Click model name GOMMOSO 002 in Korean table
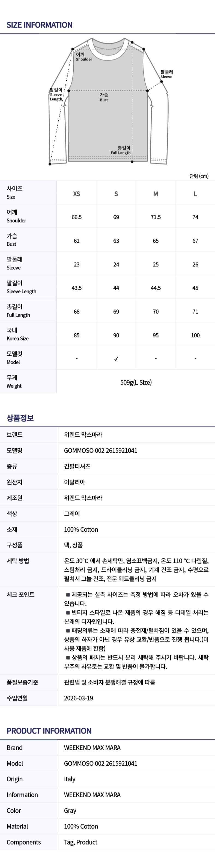 pos(101,450)
